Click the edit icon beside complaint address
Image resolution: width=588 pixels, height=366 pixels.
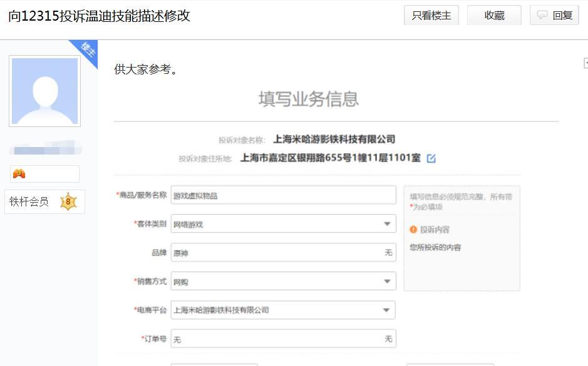point(431,158)
